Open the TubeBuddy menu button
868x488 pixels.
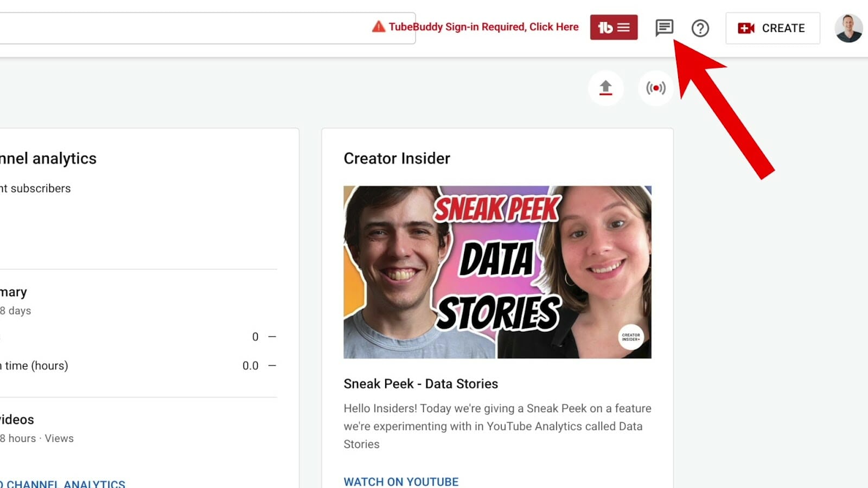click(x=614, y=27)
